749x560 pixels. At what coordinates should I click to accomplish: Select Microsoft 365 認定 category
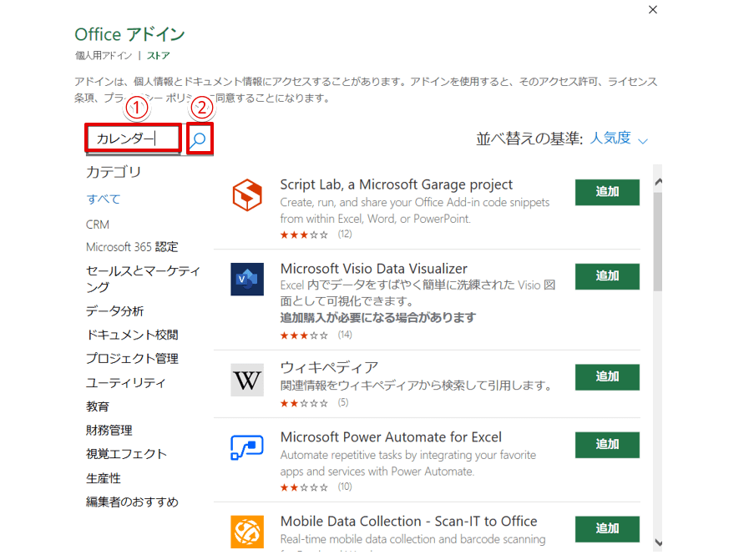(x=132, y=247)
